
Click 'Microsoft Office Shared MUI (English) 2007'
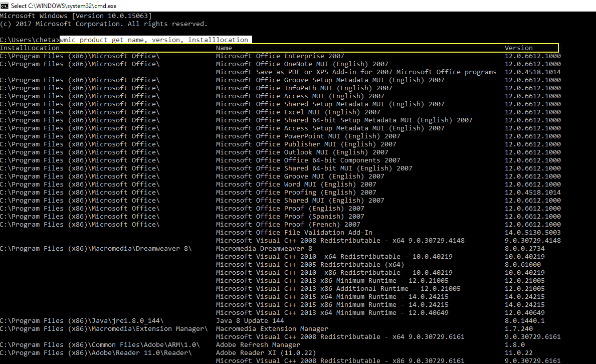tap(300, 200)
